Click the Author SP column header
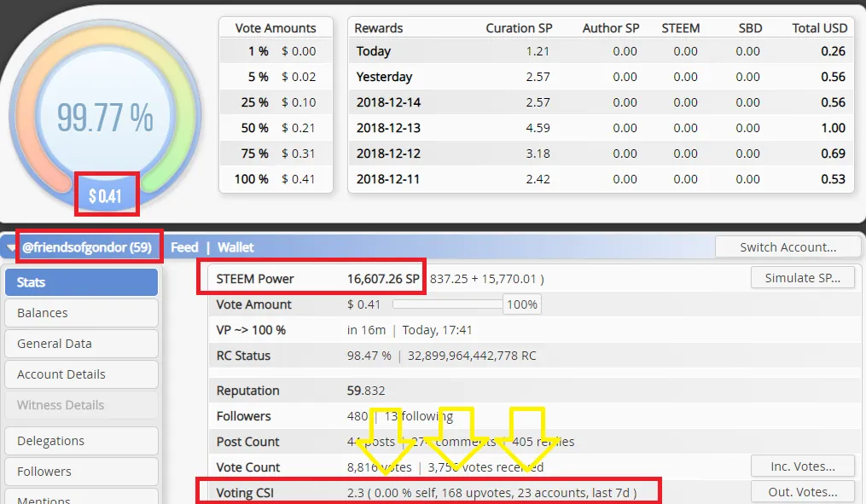 point(611,28)
